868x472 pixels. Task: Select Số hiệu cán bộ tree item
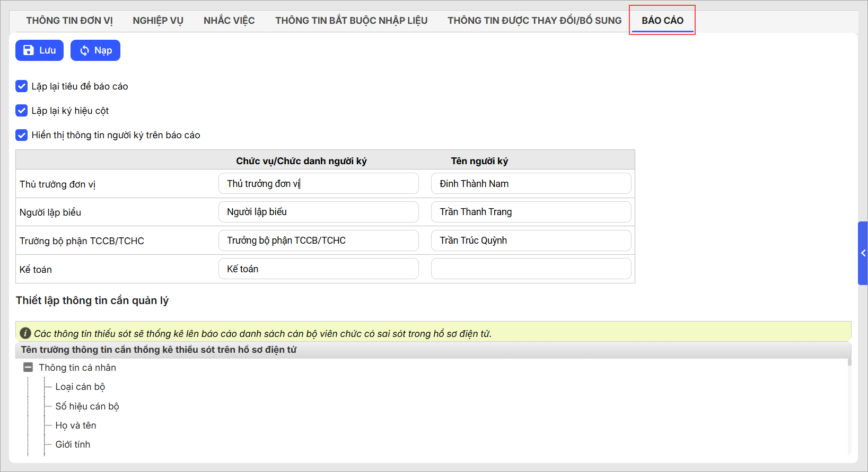[87, 406]
